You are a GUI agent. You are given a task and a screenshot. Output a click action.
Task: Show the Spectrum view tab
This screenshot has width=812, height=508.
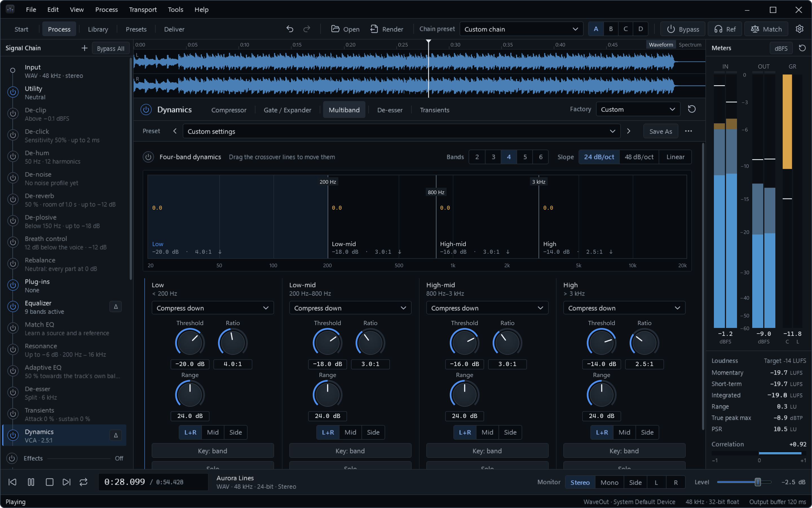click(690, 45)
